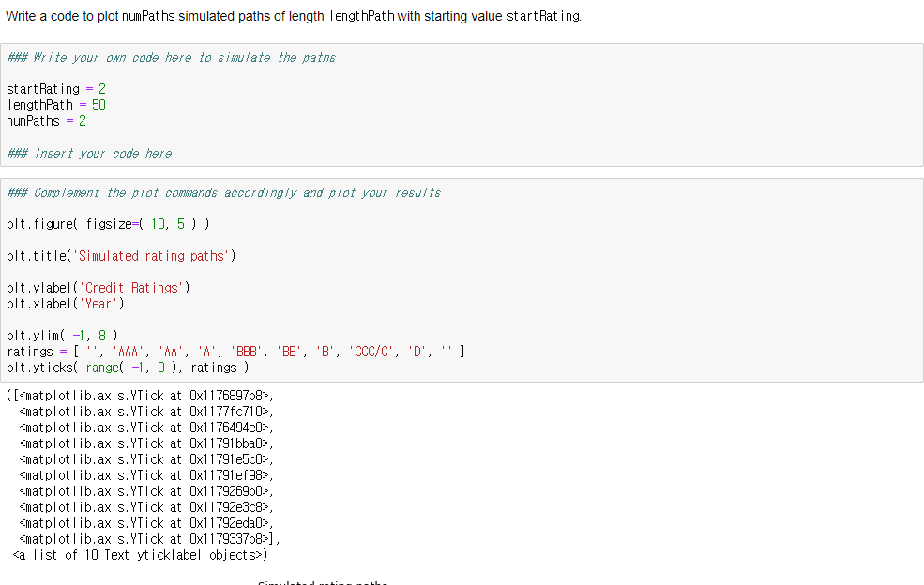Image resolution: width=924 pixels, height=585 pixels.
Task: Click the startRating = 2 assignment line
Action: tap(55, 88)
